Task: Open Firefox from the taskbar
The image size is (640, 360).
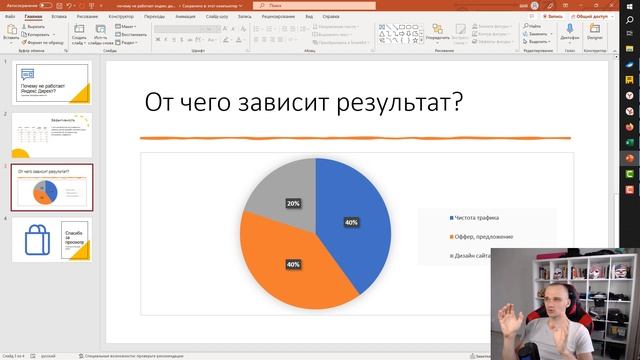Action: coord(629,127)
